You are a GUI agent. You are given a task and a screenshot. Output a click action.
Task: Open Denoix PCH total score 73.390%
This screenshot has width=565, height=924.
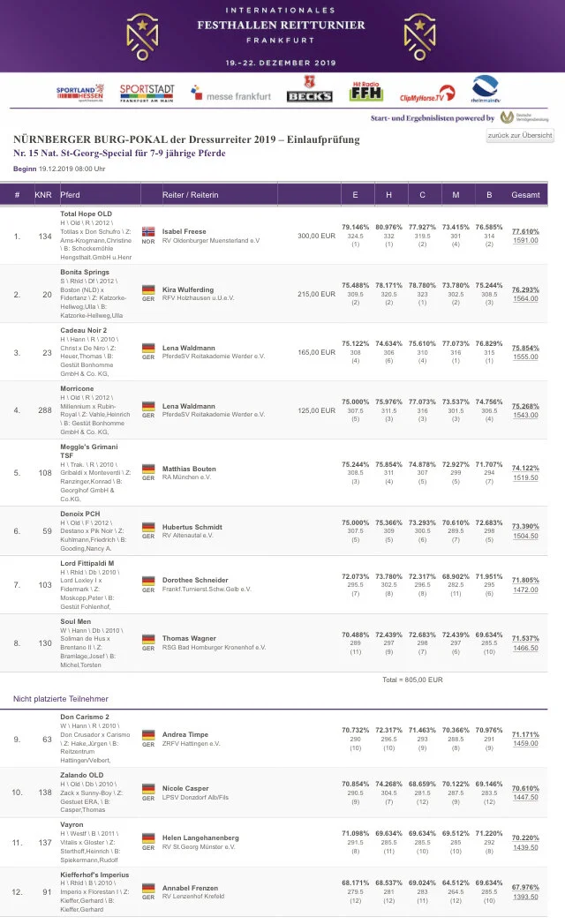pyautogui.click(x=525, y=527)
